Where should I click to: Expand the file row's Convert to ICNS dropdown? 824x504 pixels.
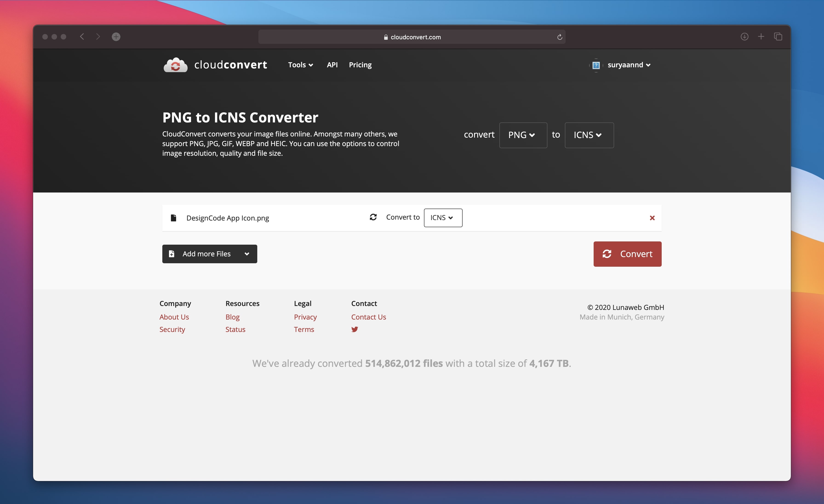click(443, 218)
